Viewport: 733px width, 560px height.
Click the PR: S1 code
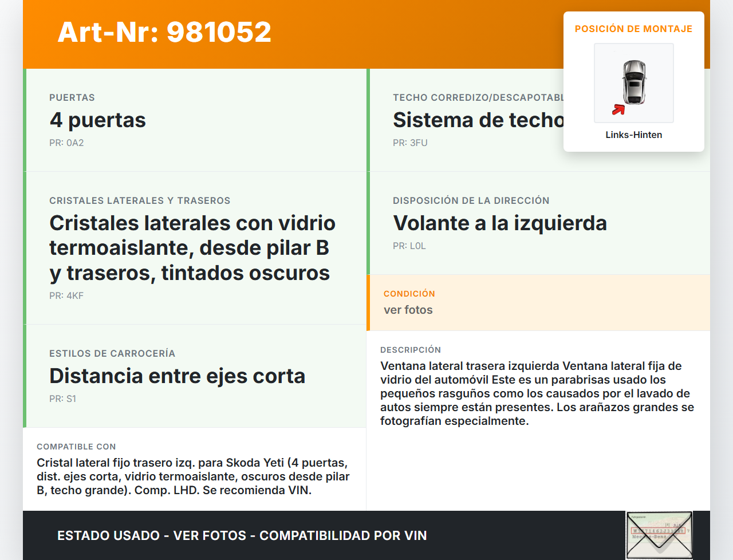click(x=62, y=399)
